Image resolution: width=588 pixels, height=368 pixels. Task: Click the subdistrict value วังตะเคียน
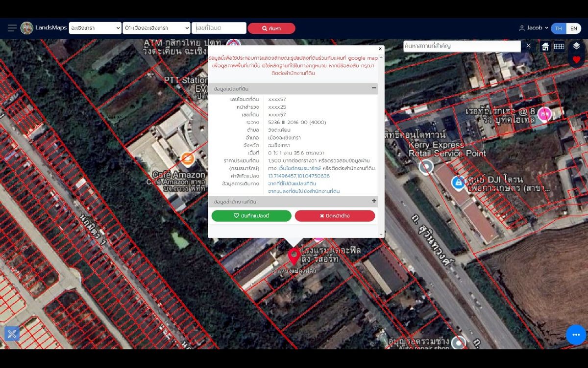click(x=279, y=130)
